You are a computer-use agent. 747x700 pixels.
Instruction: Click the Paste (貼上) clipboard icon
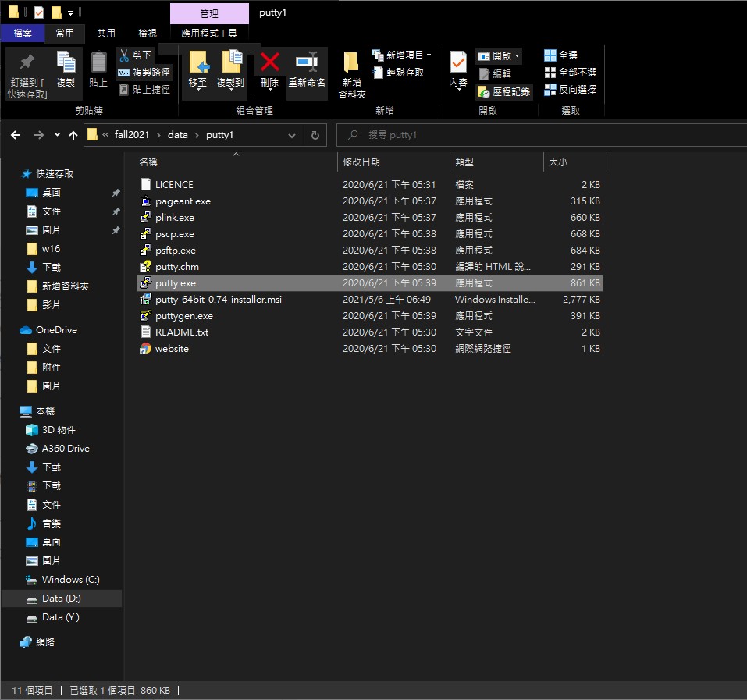pyautogui.click(x=98, y=62)
